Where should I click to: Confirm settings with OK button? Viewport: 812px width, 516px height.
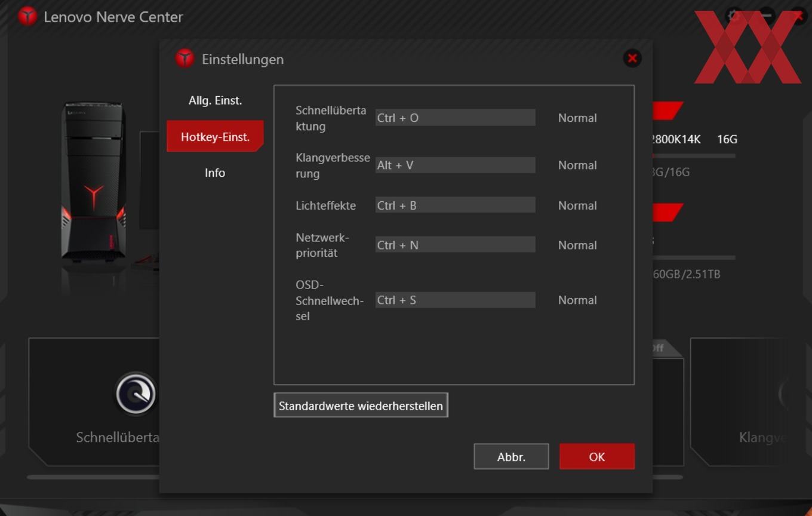[597, 456]
